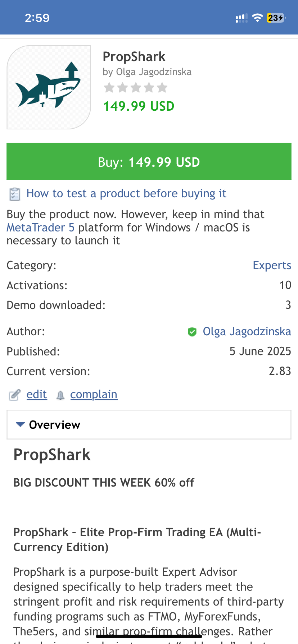Open Olga Jagodzinska author profile link

pyautogui.click(x=247, y=331)
